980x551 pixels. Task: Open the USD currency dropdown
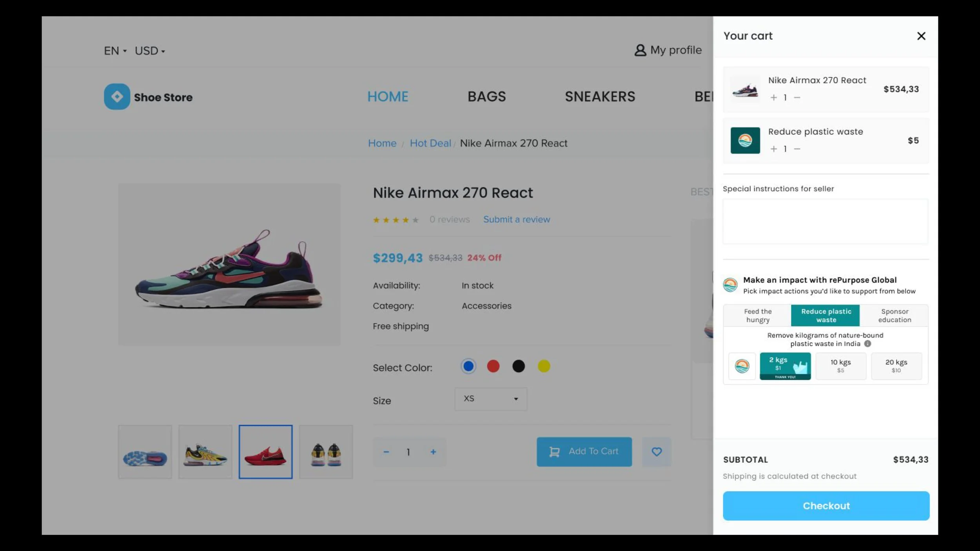click(x=150, y=51)
